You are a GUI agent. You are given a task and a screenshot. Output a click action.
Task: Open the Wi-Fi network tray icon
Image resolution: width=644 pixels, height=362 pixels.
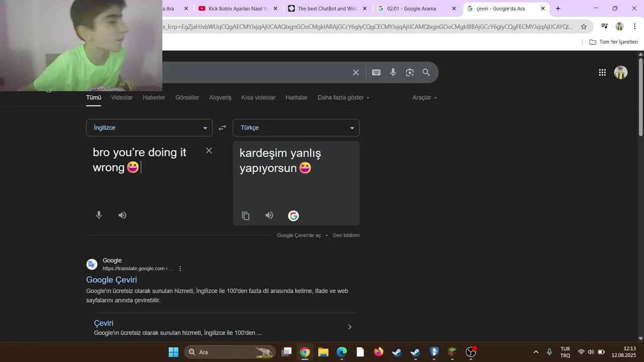click(581, 352)
